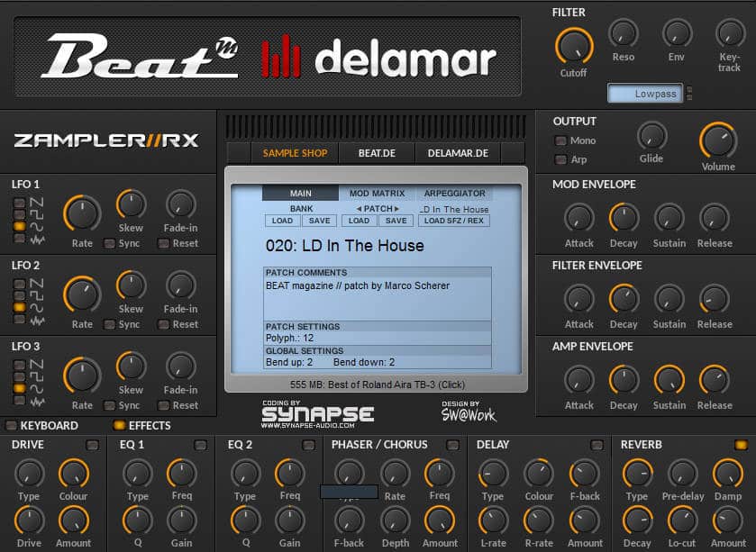Image resolution: width=756 pixels, height=552 pixels.
Task: Open the SAMPLE SHOP link
Action: point(295,153)
